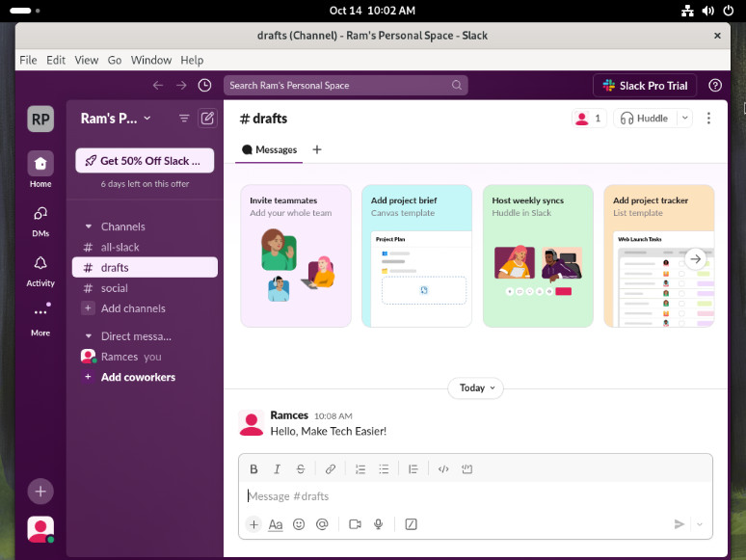Image resolution: width=746 pixels, height=560 pixels.
Task: Record an audio clip with microphone
Action: click(378, 524)
